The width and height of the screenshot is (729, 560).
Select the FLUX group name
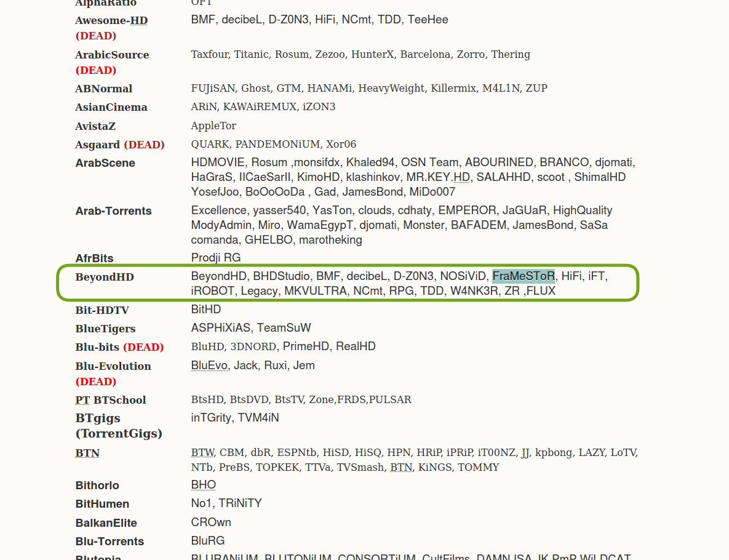click(x=541, y=291)
